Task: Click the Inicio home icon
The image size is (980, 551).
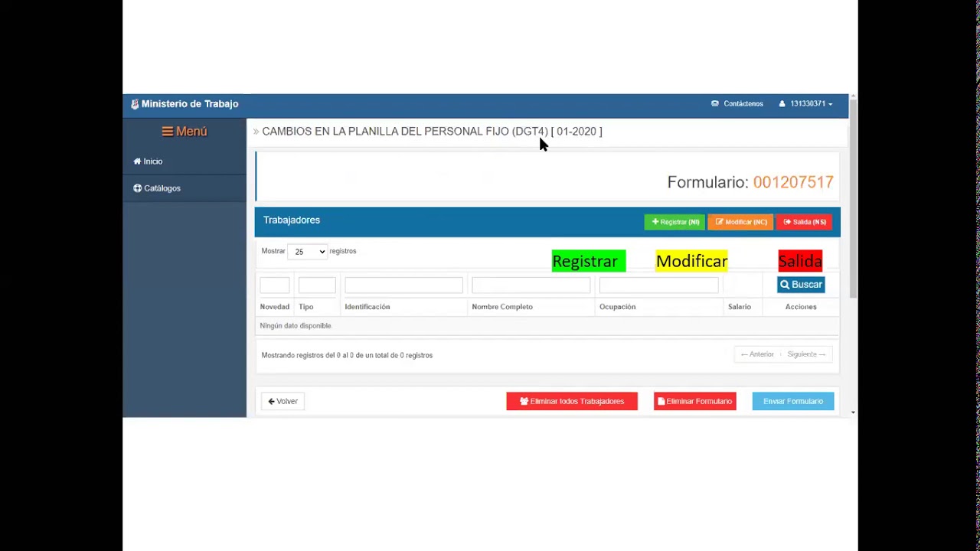Action: 137,161
